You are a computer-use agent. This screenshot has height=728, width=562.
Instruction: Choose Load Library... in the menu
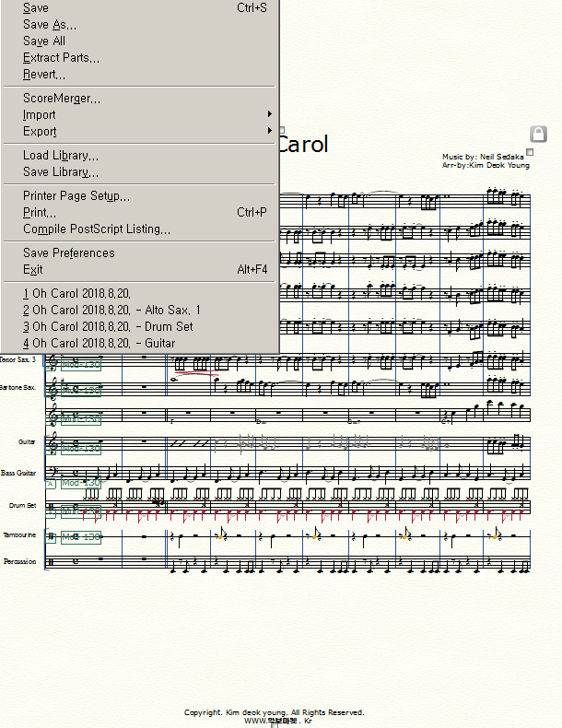[x=61, y=156]
